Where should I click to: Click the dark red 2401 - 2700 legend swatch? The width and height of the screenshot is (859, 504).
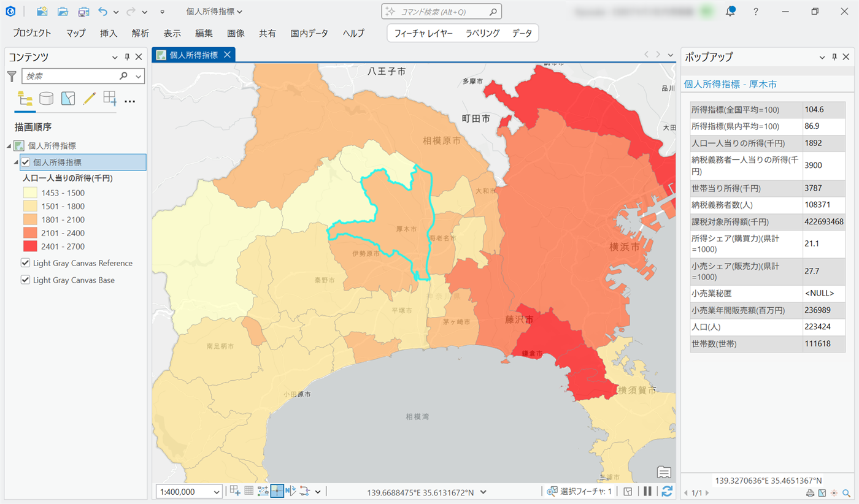point(29,246)
